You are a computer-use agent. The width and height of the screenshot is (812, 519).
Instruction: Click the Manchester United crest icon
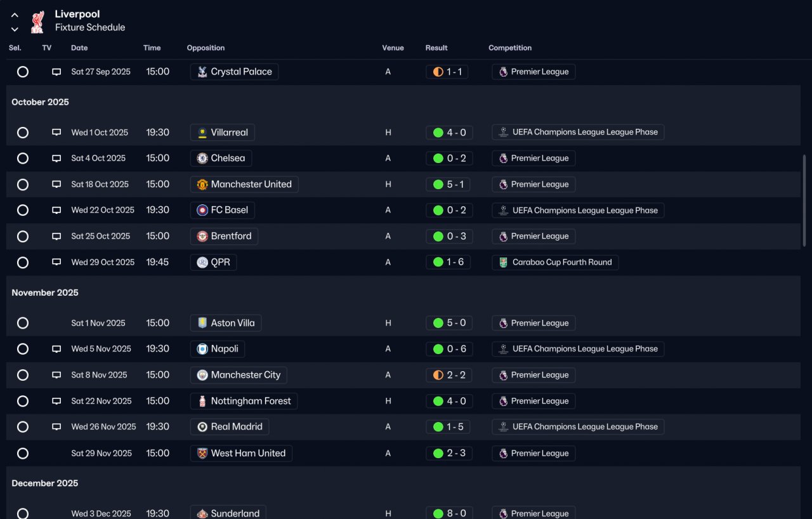pos(202,185)
